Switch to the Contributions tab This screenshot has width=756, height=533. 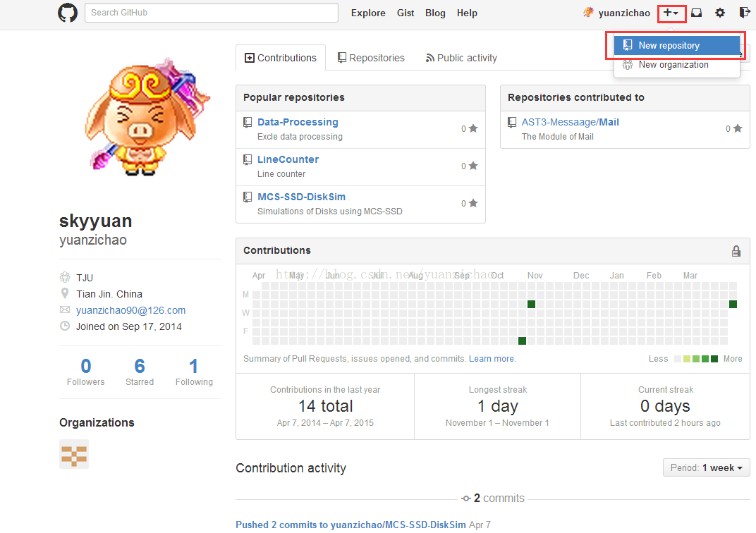coord(281,58)
